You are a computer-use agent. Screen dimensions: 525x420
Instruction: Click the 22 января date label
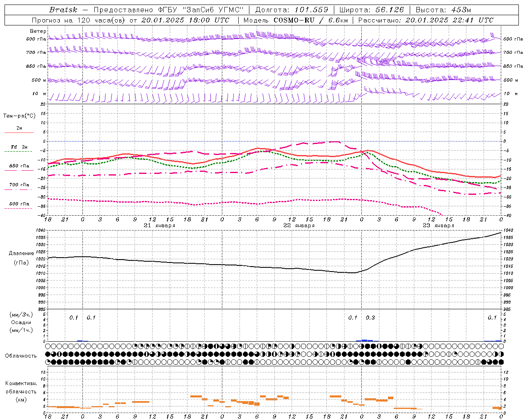click(299, 226)
